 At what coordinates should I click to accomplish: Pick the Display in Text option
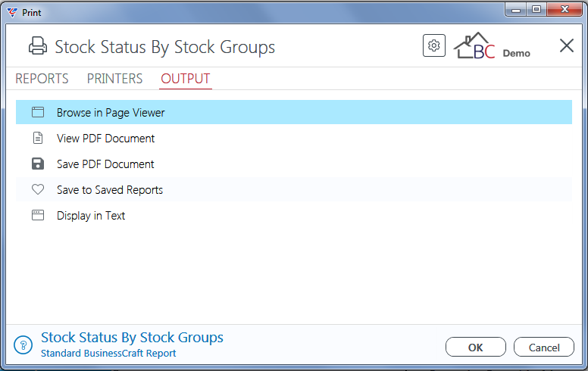pos(294,215)
